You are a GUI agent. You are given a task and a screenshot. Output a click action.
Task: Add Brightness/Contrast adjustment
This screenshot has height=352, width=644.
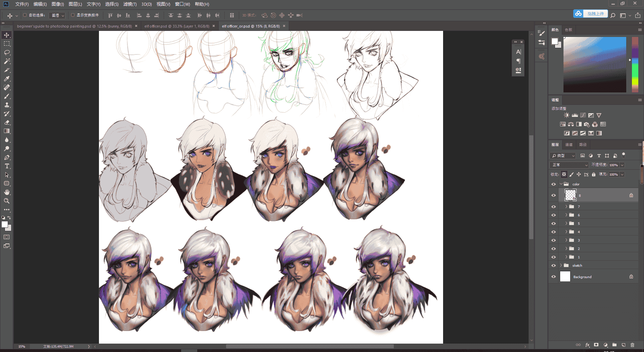[567, 115]
